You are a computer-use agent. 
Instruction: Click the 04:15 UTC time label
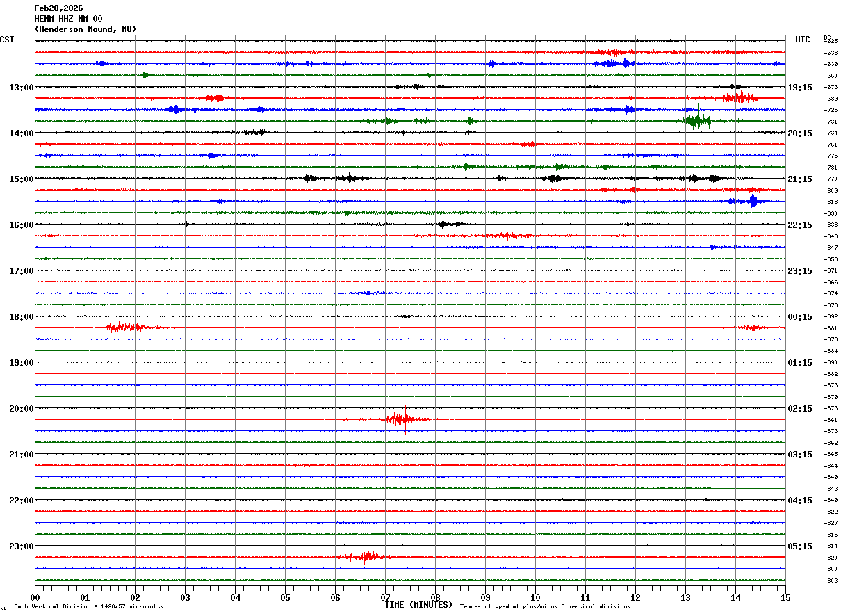pyautogui.click(x=800, y=501)
